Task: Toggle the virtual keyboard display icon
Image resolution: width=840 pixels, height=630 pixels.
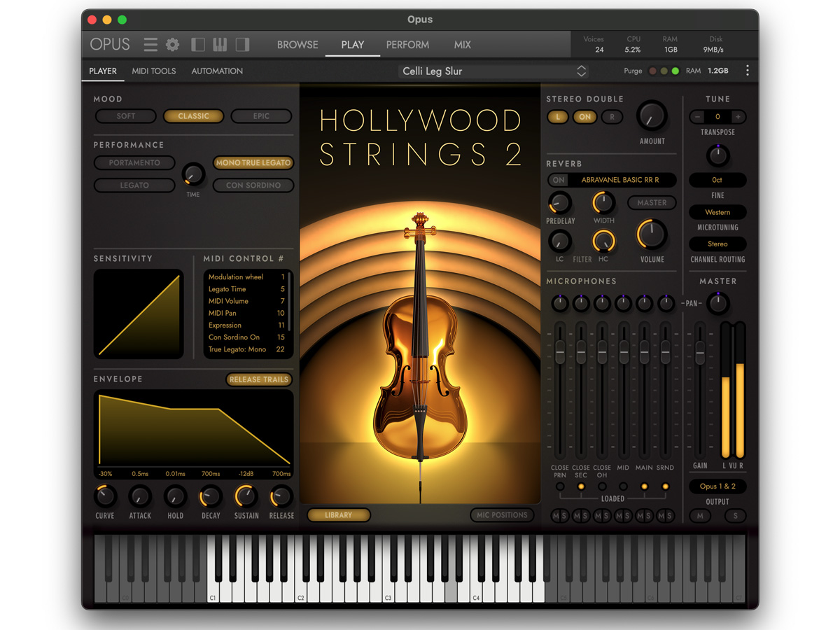Action: (220, 45)
